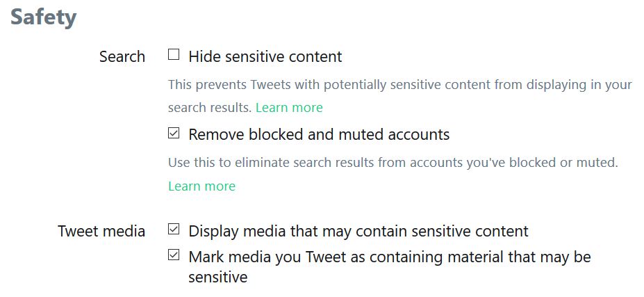Click the 'This prevents Tweets with potentially sensitive' description
Image resolution: width=644 pixels, height=297 pixels.
coord(347,85)
